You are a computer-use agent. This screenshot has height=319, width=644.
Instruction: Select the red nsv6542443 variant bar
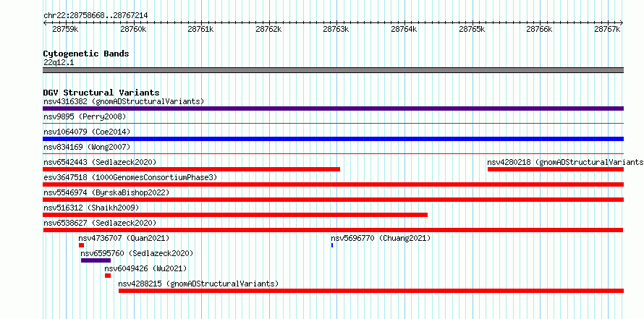tap(192, 169)
